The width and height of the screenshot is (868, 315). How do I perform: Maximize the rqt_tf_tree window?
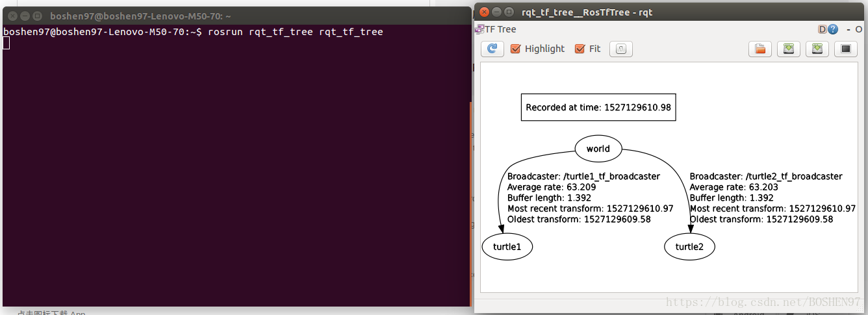509,12
